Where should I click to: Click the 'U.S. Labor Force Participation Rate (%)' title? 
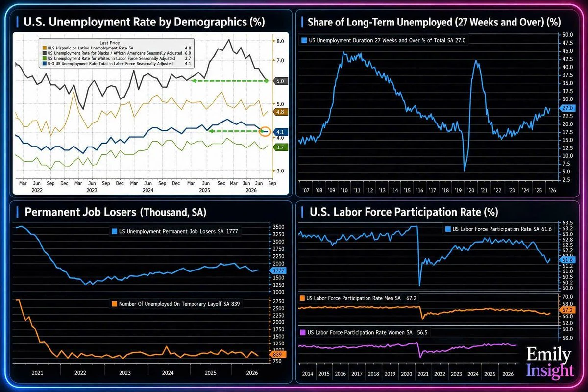[x=404, y=212]
